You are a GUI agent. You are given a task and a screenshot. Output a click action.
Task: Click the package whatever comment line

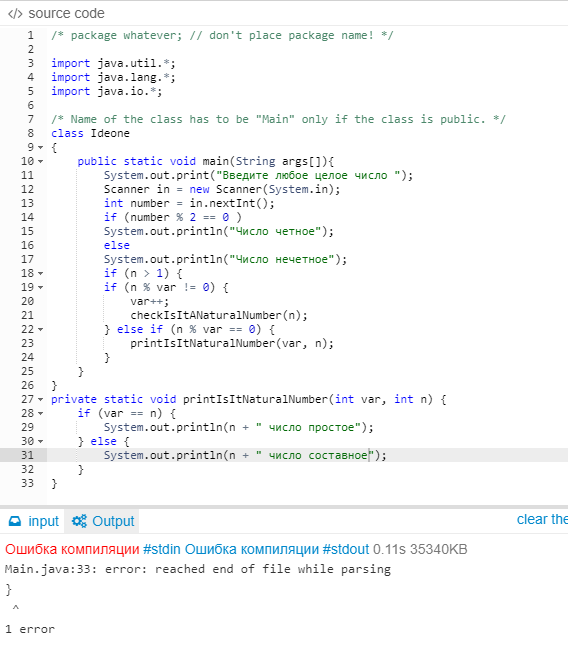(222, 35)
